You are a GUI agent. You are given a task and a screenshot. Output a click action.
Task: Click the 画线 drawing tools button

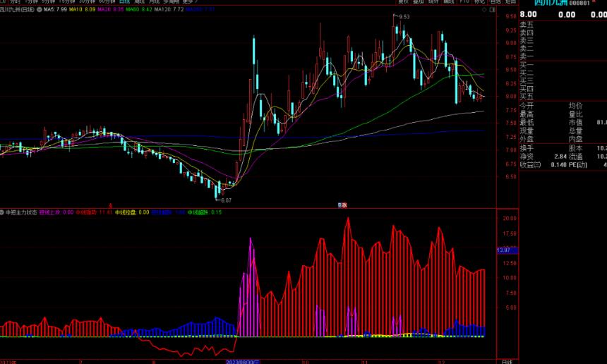tap(449, 1)
